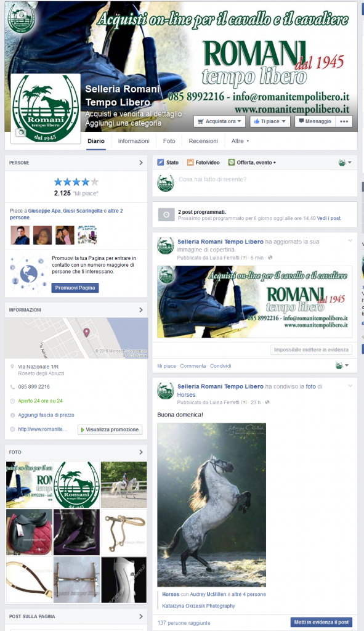Viewport: 364px width, 631px height.
Task: Click page avatar on Horses shared post
Action: coord(165,391)
